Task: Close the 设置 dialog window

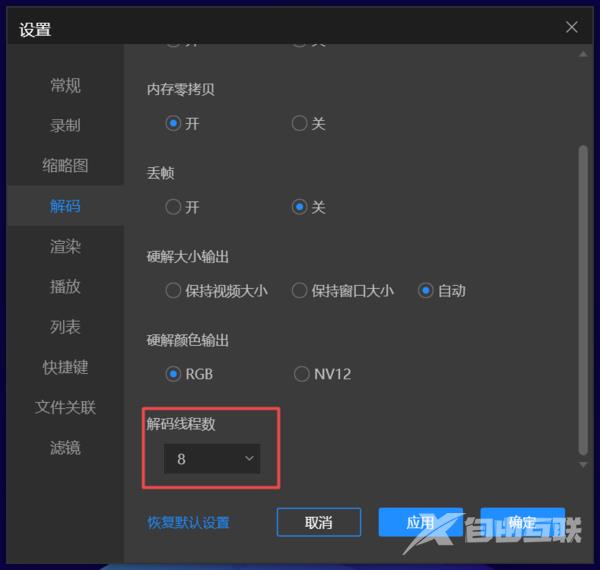Action: tap(572, 27)
